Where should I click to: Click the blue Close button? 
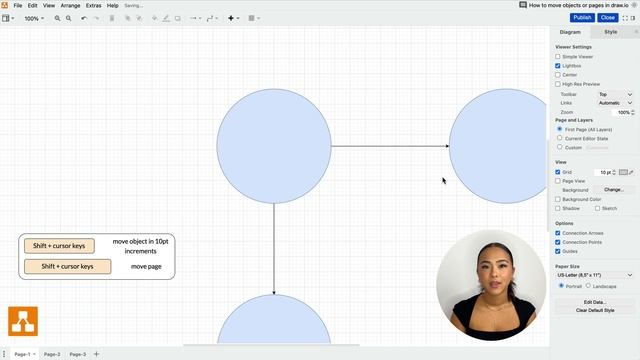coord(607,18)
